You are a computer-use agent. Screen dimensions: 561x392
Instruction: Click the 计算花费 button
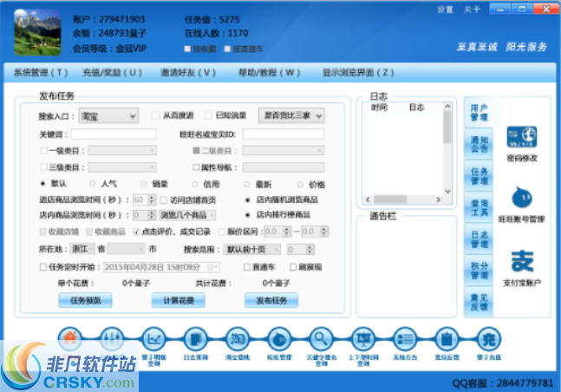pos(178,300)
